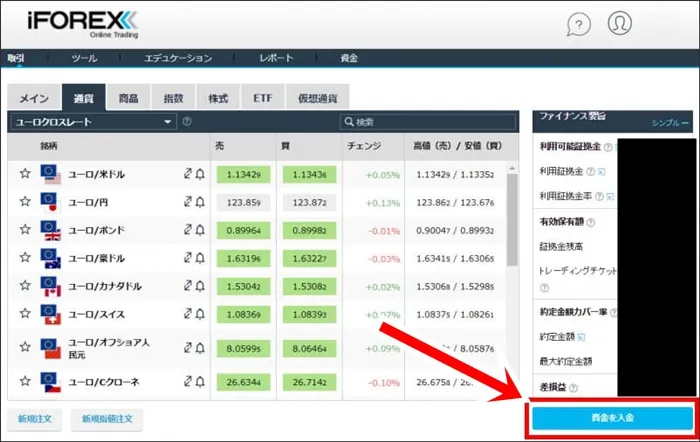Click help icon next to 有効保有額
Screen dimensions: 700x442
tap(590, 222)
